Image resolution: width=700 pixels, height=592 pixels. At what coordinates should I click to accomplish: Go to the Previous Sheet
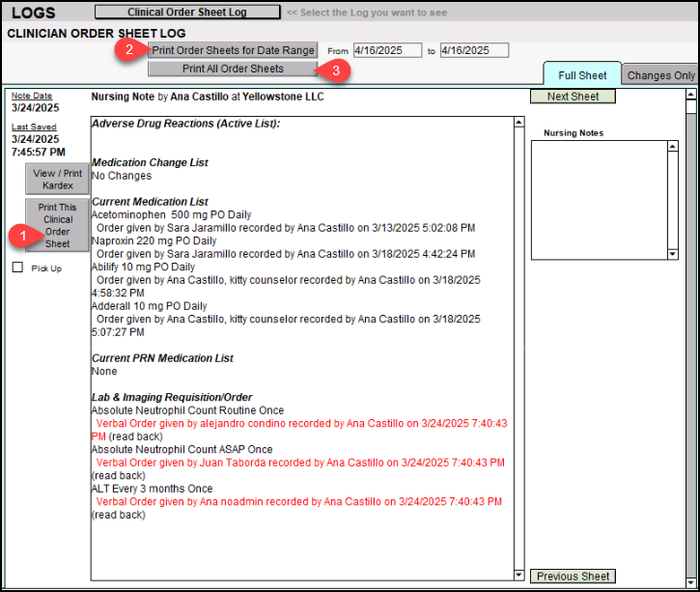(573, 577)
